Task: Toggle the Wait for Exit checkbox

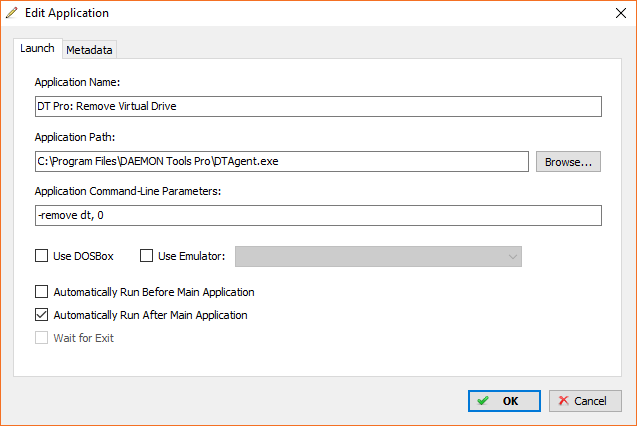Action: click(x=41, y=338)
